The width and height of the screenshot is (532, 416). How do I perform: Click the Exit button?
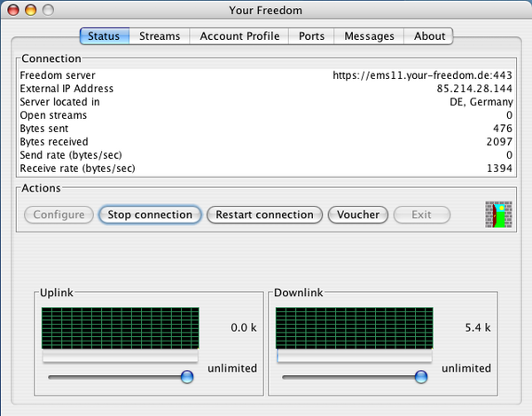[422, 215]
